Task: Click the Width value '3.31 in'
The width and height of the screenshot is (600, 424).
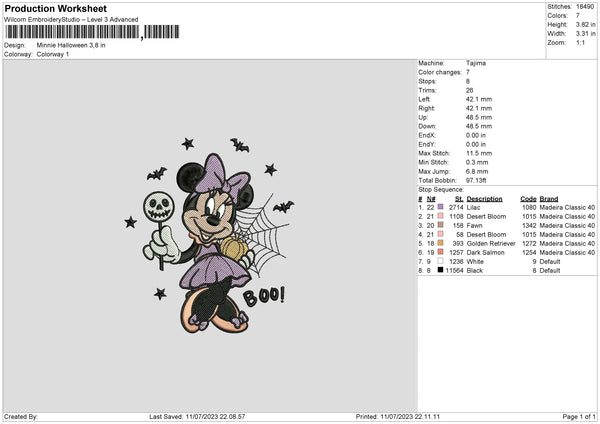Action: [585, 34]
